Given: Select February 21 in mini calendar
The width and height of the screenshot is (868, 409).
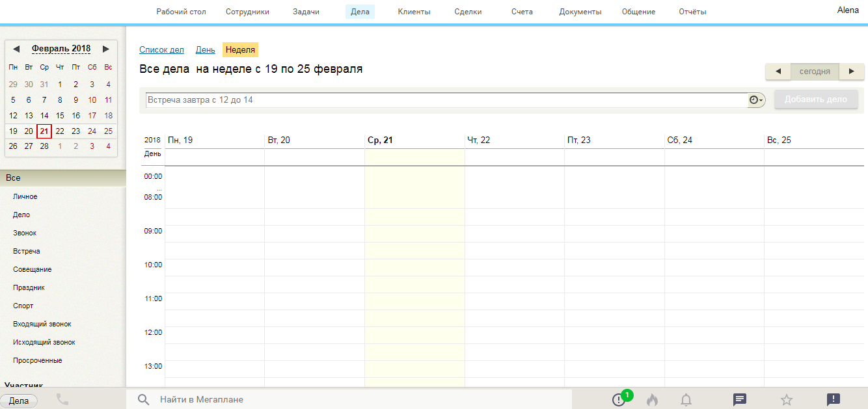Looking at the screenshot, I should (44, 131).
